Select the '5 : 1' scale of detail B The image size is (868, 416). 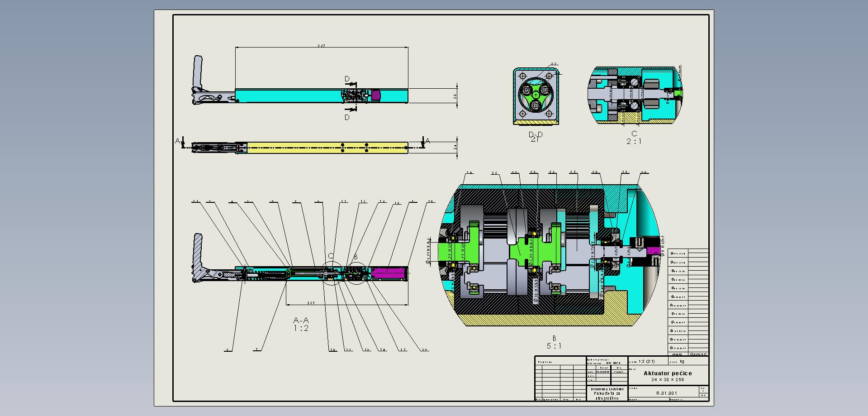[x=554, y=346]
